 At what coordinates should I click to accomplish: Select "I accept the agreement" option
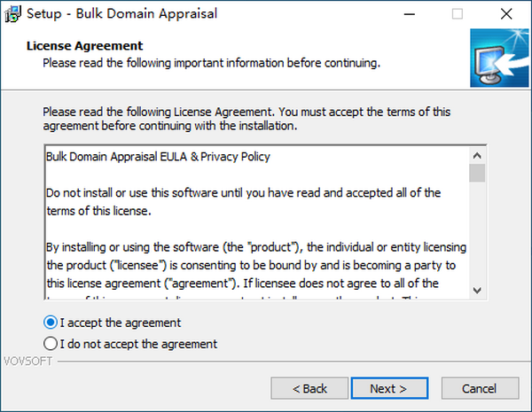[x=51, y=323]
